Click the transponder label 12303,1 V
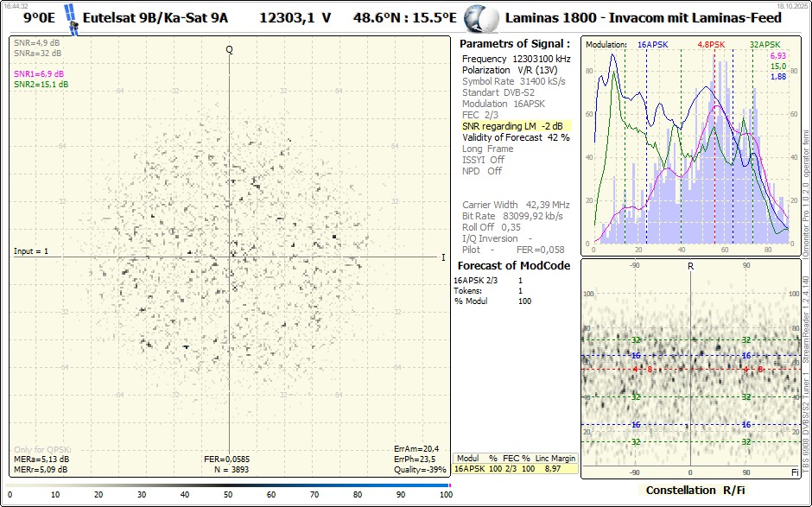812x507 pixels. click(295, 18)
